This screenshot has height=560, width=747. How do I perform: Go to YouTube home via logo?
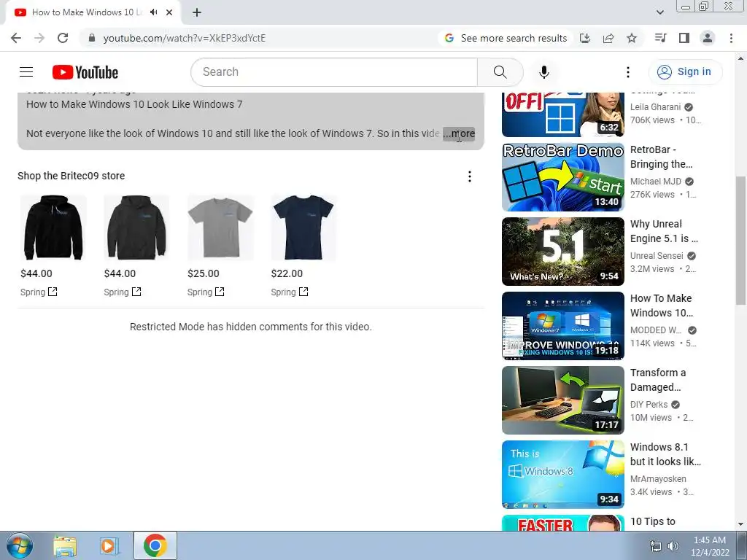(x=85, y=72)
